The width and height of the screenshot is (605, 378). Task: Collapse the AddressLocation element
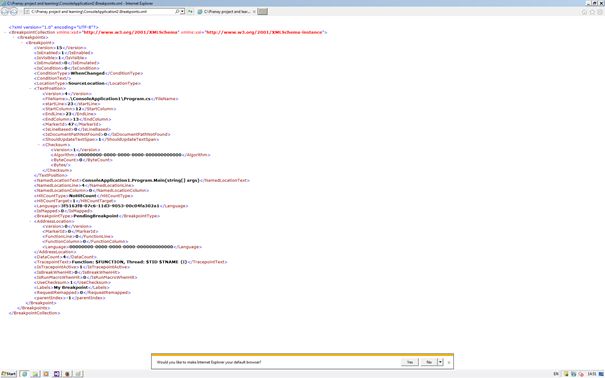(30, 221)
